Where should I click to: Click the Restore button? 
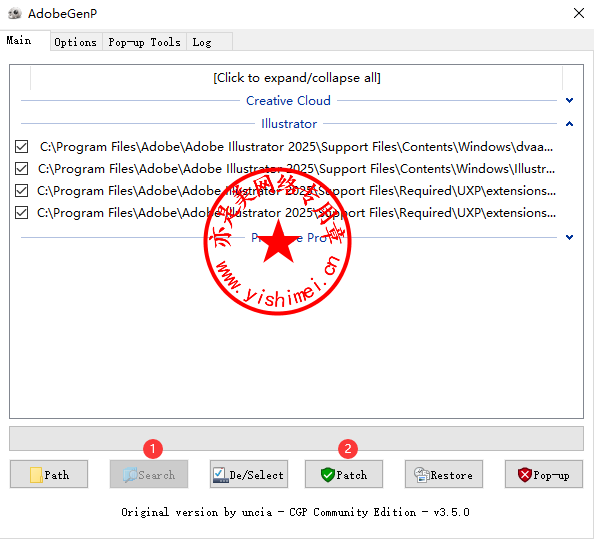click(x=444, y=474)
